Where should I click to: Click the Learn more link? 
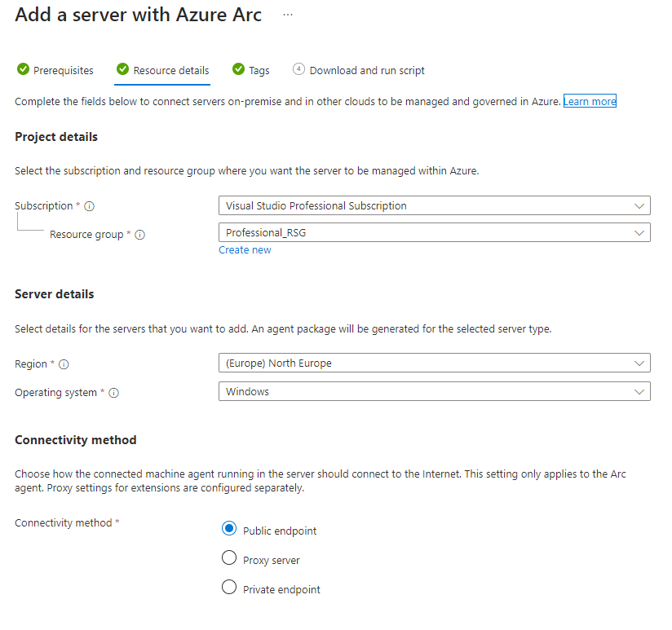[590, 102]
